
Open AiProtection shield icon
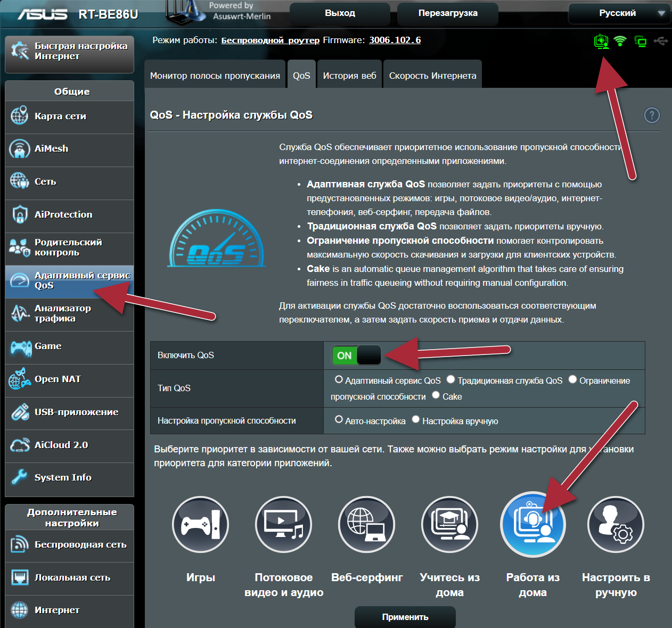coord(20,214)
